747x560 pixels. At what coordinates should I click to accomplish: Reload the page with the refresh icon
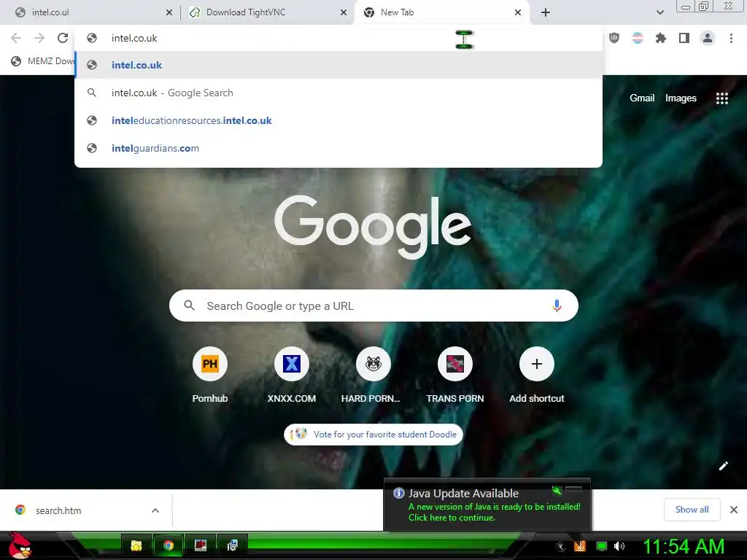[x=63, y=38]
